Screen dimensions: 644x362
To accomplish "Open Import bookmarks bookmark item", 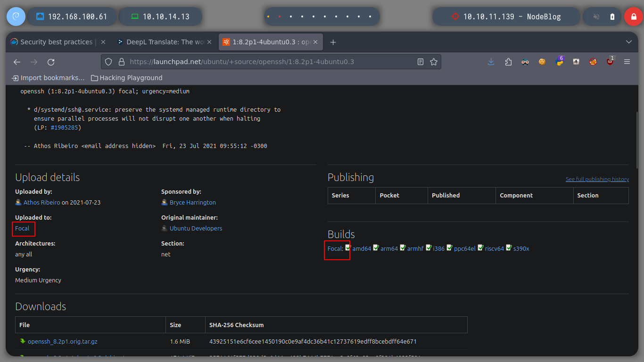I will tap(48, 78).
